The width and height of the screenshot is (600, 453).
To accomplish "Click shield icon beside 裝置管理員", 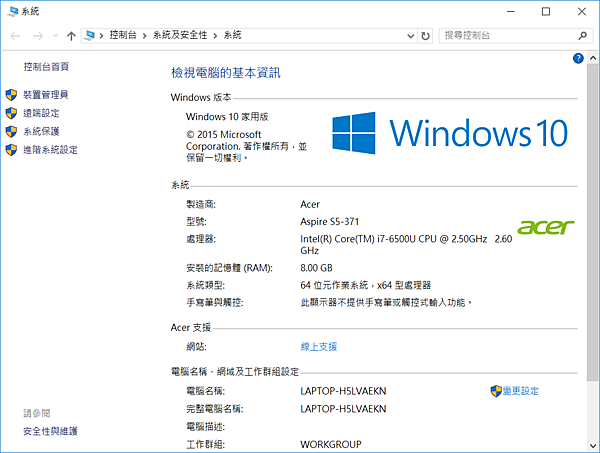I will point(11,95).
